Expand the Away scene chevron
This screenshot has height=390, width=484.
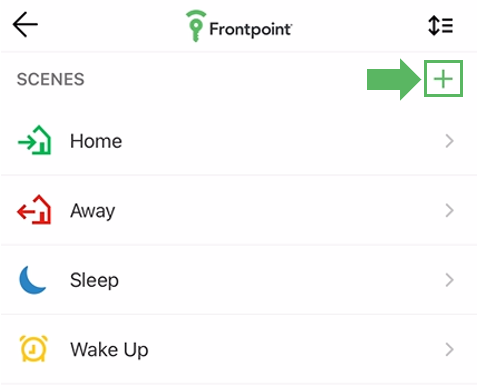[449, 211]
